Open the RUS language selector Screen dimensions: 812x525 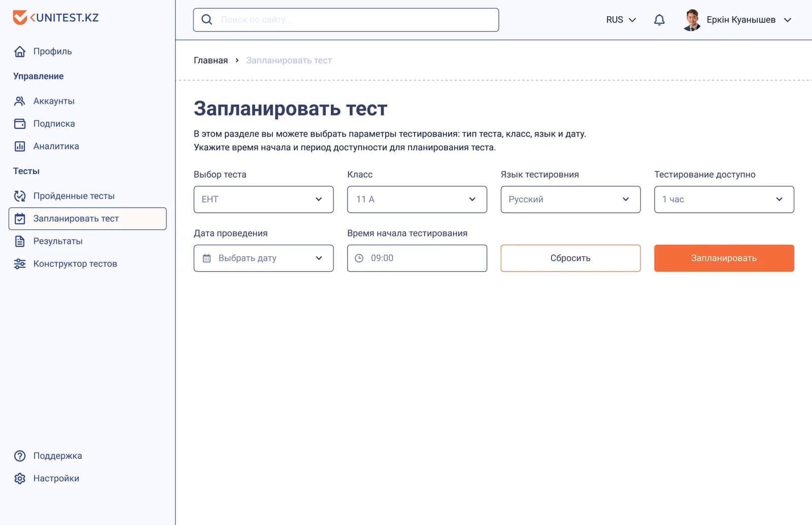[x=621, y=20]
